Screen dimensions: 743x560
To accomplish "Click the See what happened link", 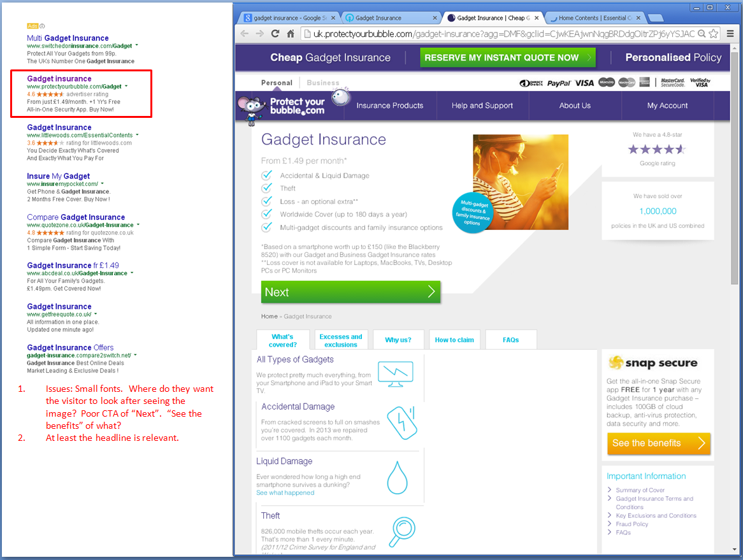I will tap(285, 492).
